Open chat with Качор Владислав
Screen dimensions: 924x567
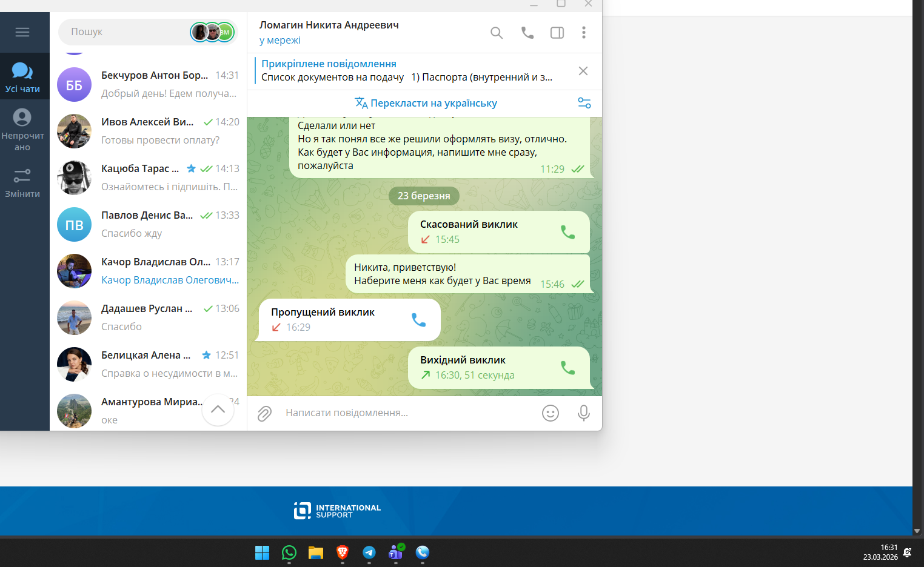coord(149,271)
